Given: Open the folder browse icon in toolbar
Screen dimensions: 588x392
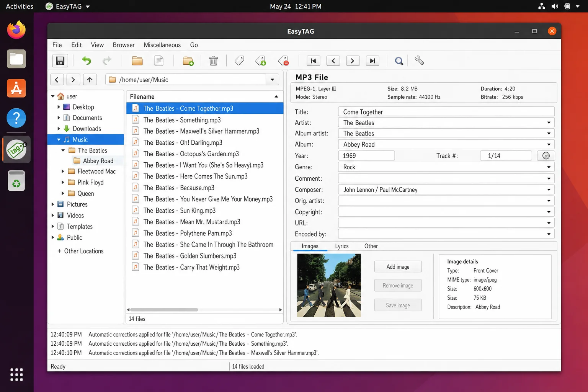Looking at the screenshot, I should 137,61.
